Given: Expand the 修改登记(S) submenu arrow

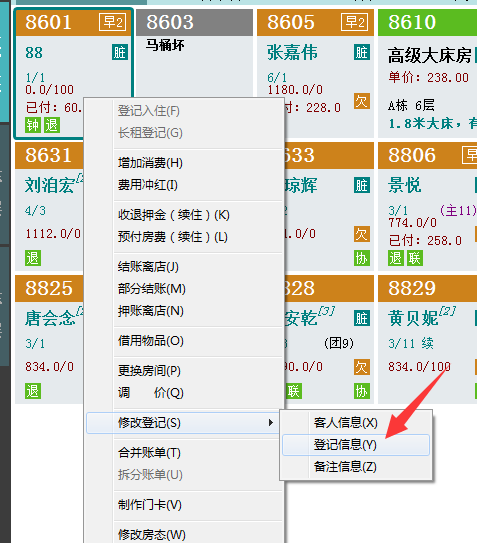Looking at the screenshot, I should point(271,422).
